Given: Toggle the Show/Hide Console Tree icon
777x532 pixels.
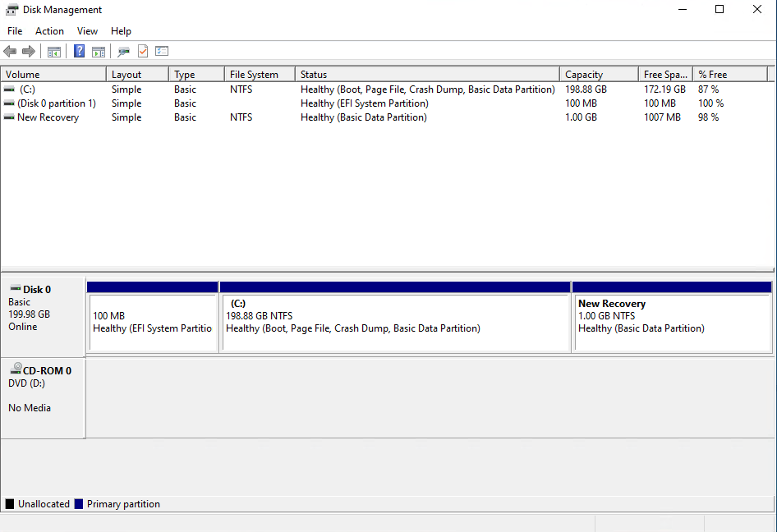Looking at the screenshot, I should (x=54, y=51).
